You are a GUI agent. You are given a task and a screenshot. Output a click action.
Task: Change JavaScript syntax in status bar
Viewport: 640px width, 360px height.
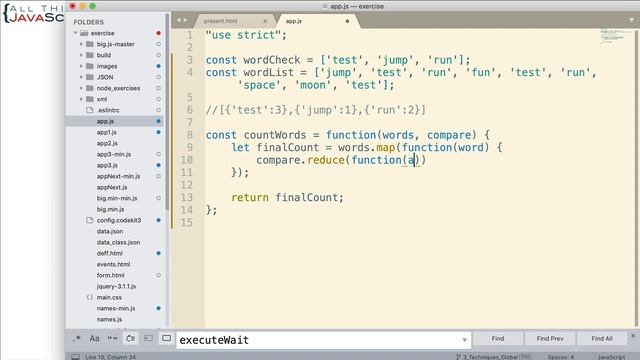click(x=611, y=357)
